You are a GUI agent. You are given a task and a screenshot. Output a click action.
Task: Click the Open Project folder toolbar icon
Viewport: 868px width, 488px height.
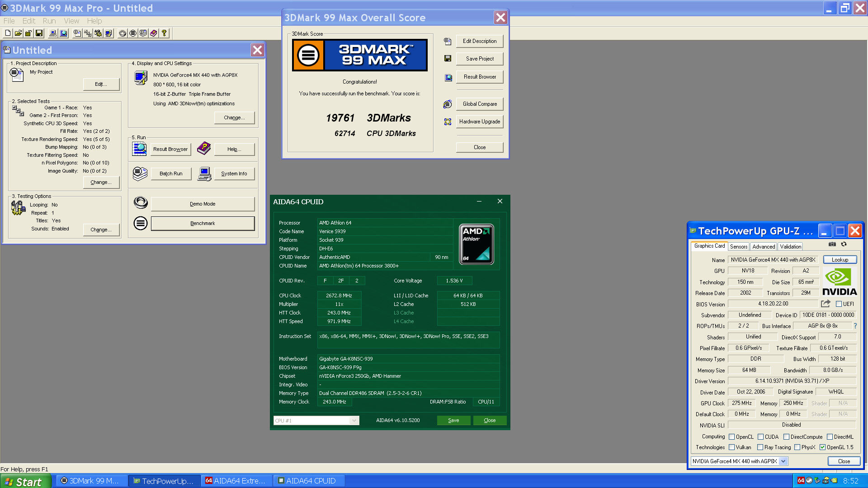(x=18, y=33)
